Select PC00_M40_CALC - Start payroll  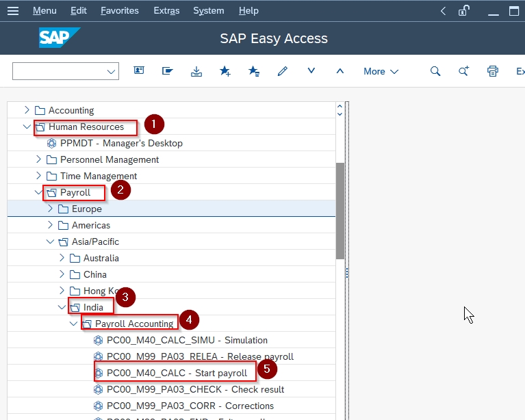coord(177,373)
